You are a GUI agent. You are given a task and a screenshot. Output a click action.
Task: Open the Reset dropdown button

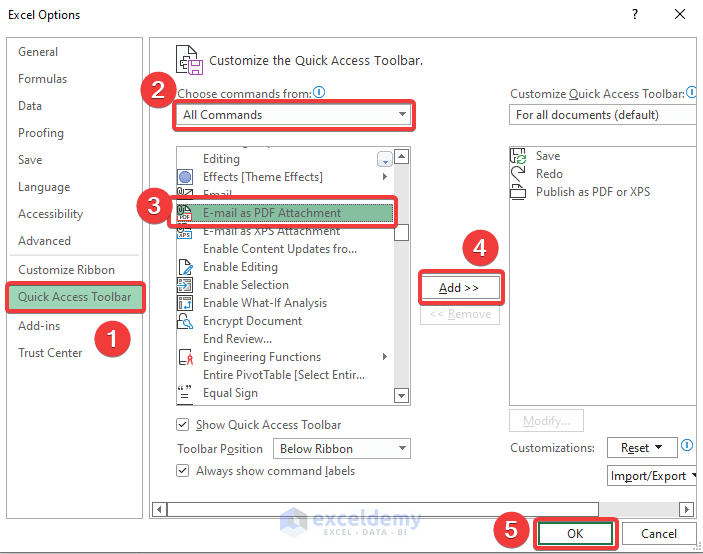[x=642, y=448]
